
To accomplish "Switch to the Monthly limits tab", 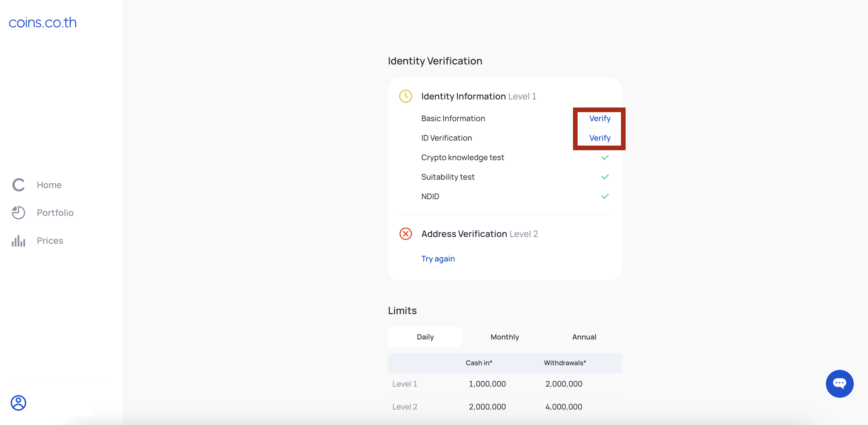I will click(x=505, y=337).
